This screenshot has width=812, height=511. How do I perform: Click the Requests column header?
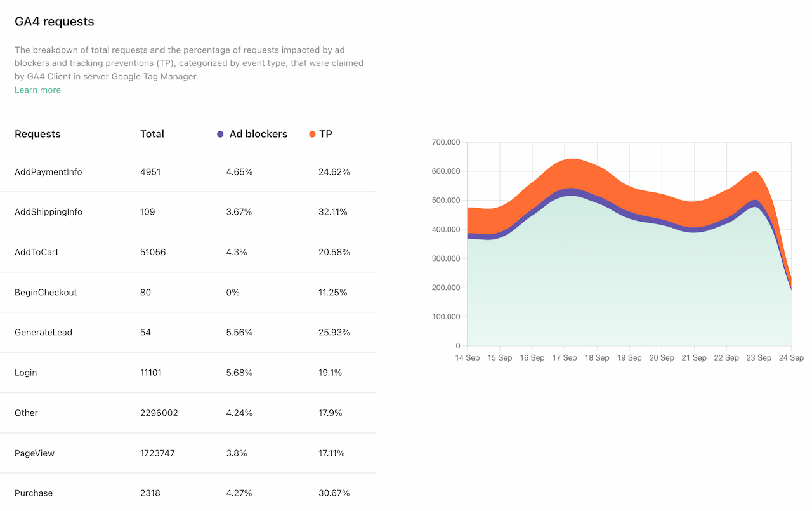[x=37, y=134]
